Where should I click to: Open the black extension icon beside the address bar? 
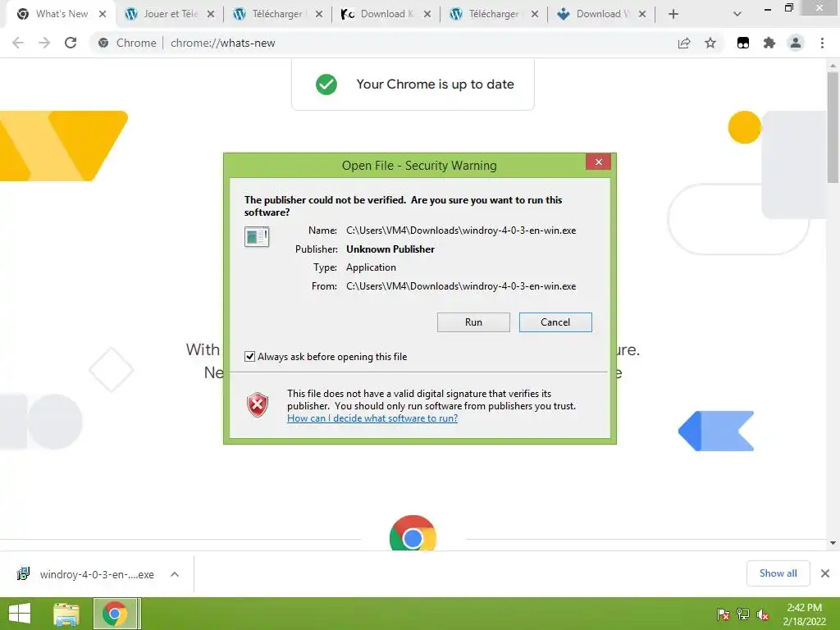point(743,43)
